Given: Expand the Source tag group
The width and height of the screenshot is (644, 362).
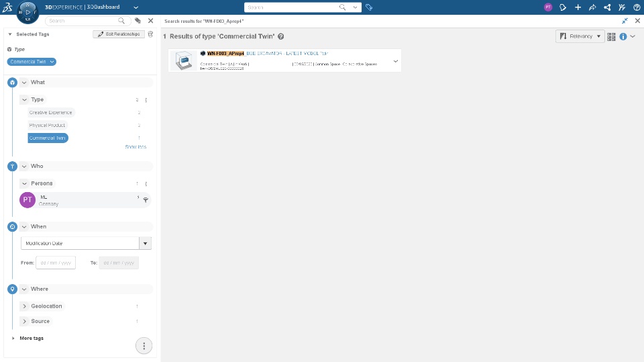Looking at the screenshot, I should [25, 321].
